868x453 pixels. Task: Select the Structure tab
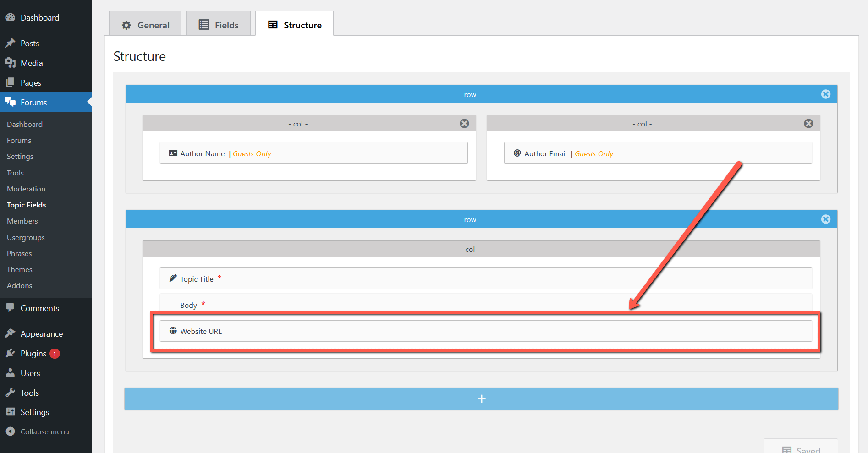(295, 25)
